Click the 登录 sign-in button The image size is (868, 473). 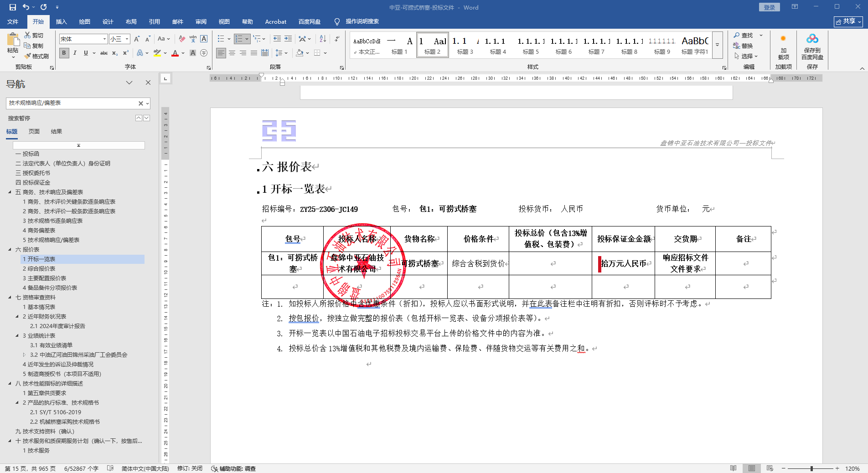click(769, 7)
